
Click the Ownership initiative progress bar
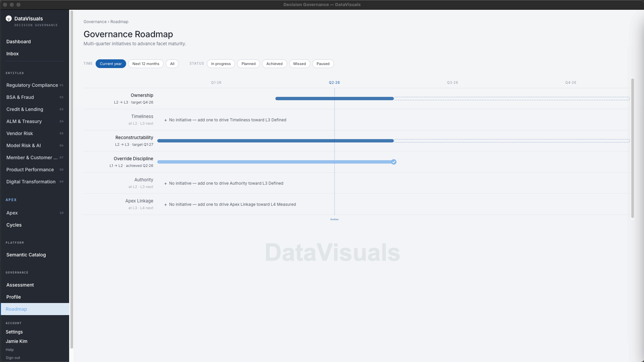coord(334,99)
